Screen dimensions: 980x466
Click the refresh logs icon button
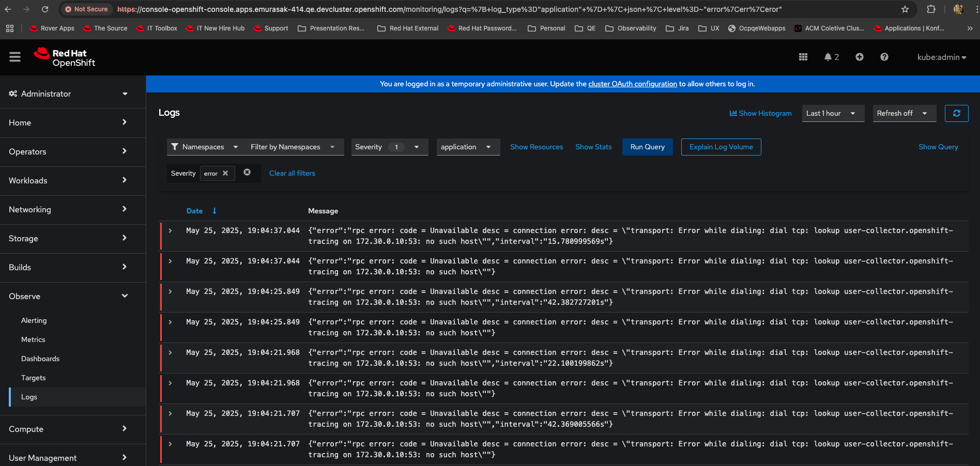point(956,113)
